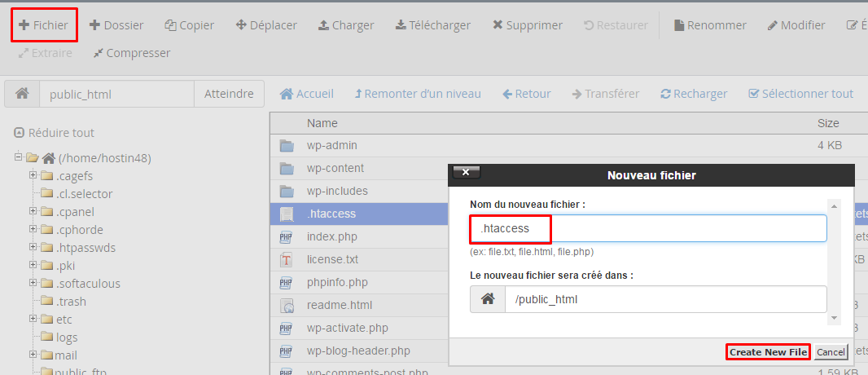Click the index.php PHP file icon

[286, 237]
